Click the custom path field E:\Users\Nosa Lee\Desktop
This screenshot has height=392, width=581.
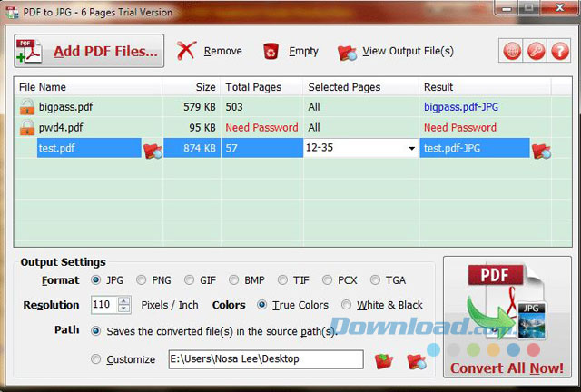(266, 359)
